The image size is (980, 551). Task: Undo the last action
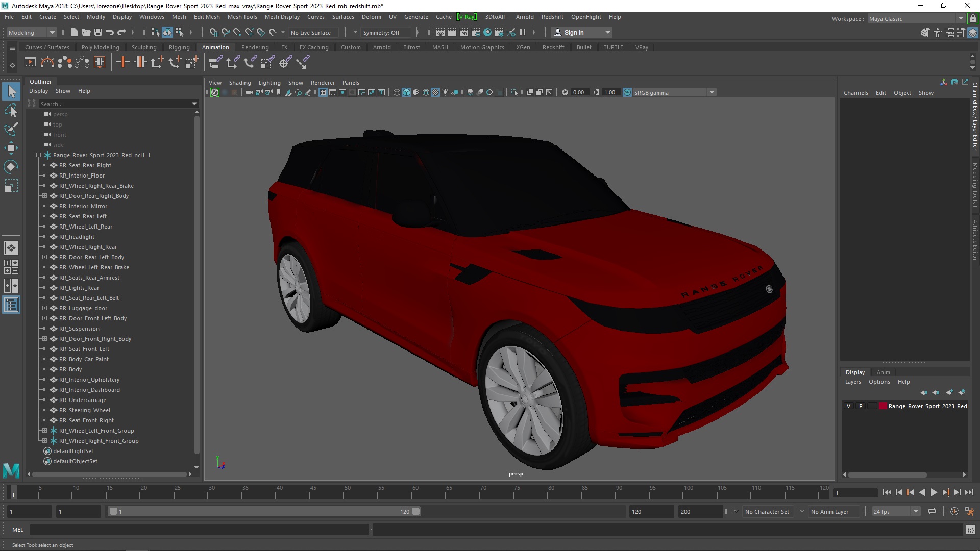click(x=110, y=32)
